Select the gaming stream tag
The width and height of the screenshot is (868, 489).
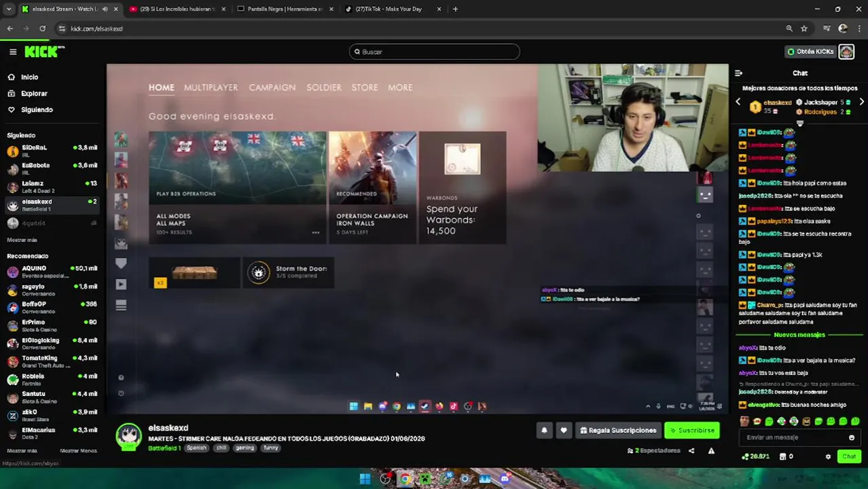click(x=245, y=448)
